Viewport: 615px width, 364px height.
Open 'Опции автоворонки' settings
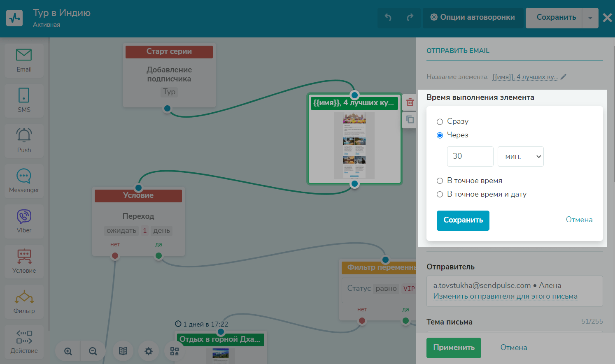click(x=473, y=17)
